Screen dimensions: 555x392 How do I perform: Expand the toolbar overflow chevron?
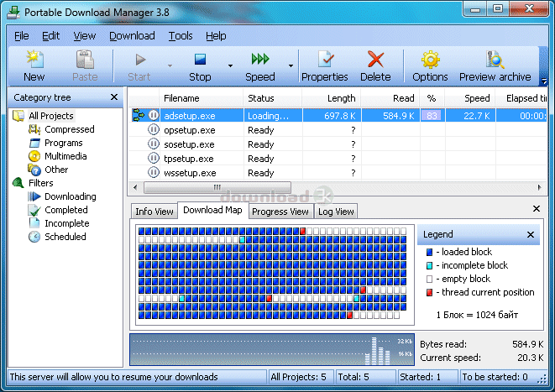pyautogui.click(x=544, y=81)
